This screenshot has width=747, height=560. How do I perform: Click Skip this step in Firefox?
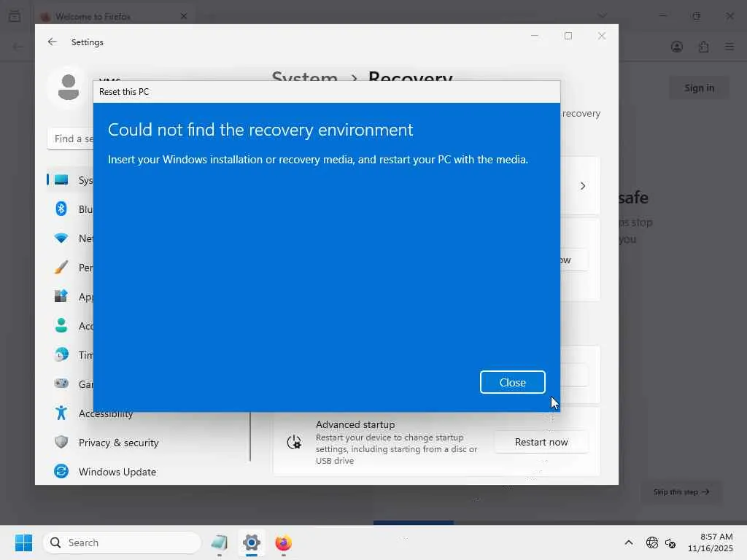681,492
